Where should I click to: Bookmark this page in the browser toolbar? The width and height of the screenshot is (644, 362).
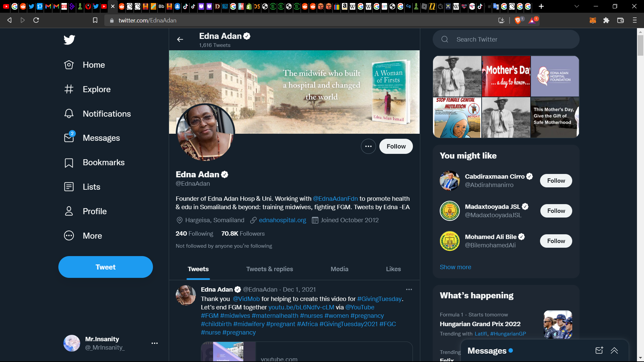click(x=95, y=20)
